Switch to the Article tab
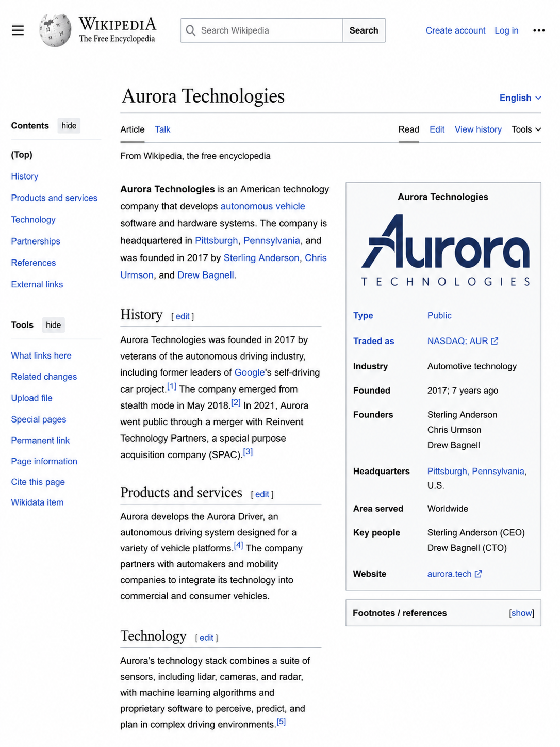 pos(133,129)
